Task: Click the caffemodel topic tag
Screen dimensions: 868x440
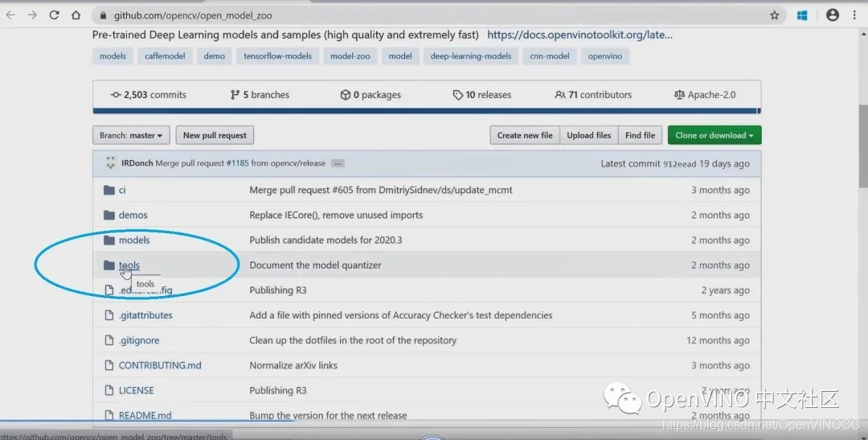Action: coord(165,56)
